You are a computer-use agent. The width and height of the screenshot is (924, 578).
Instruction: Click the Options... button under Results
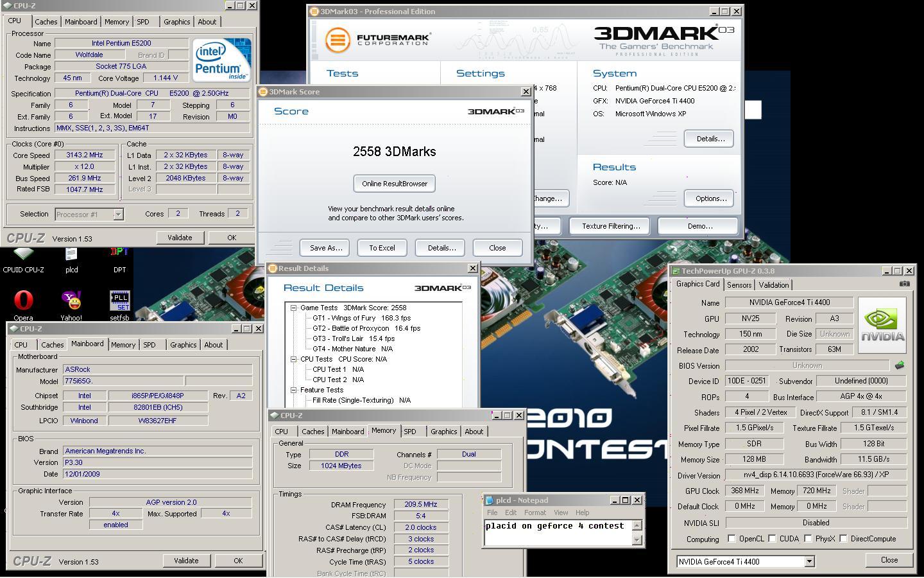[x=709, y=198]
